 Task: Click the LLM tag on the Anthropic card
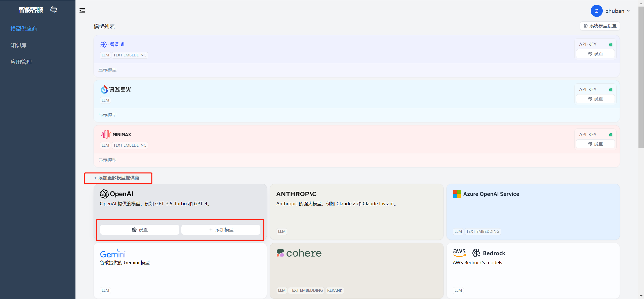pyautogui.click(x=282, y=231)
